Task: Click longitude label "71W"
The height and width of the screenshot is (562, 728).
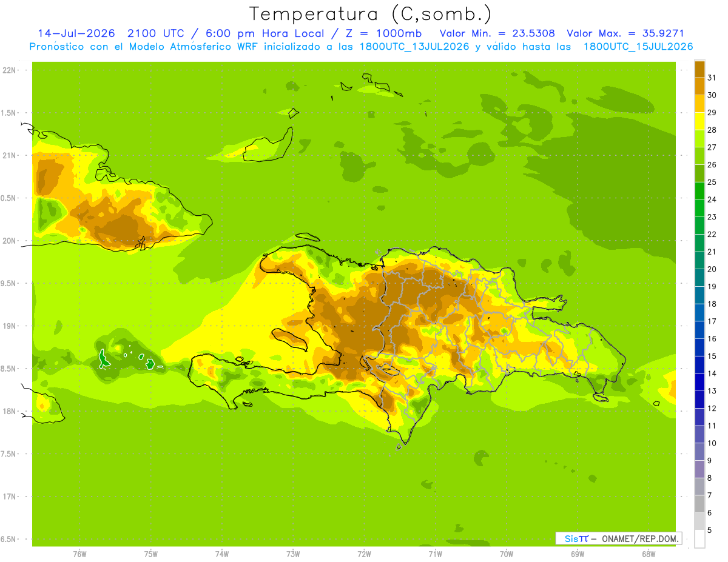Action: pyautogui.click(x=435, y=554)
